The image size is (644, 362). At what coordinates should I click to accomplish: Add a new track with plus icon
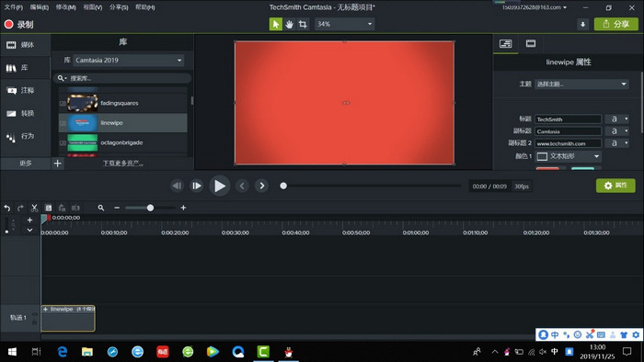[29, 221]
